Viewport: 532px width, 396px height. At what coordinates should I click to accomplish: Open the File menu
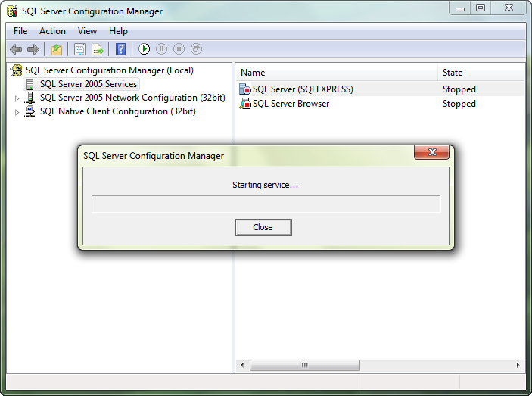20,31
